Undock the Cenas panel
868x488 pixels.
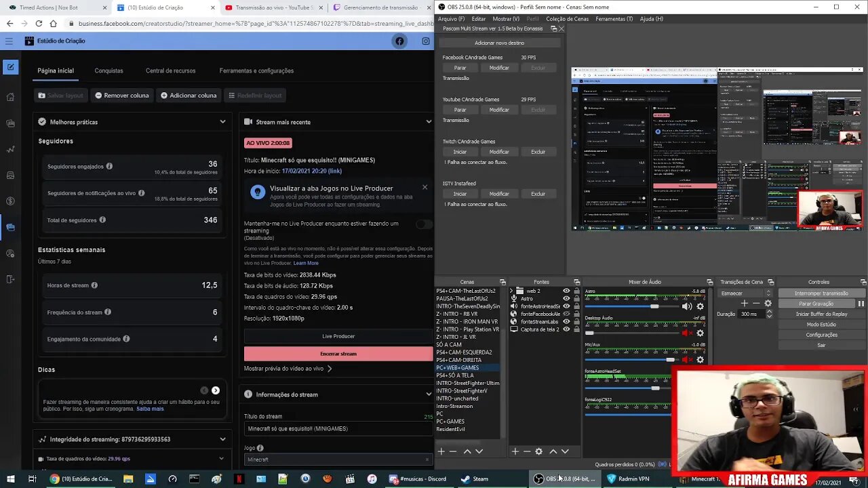tap(502, 282)
